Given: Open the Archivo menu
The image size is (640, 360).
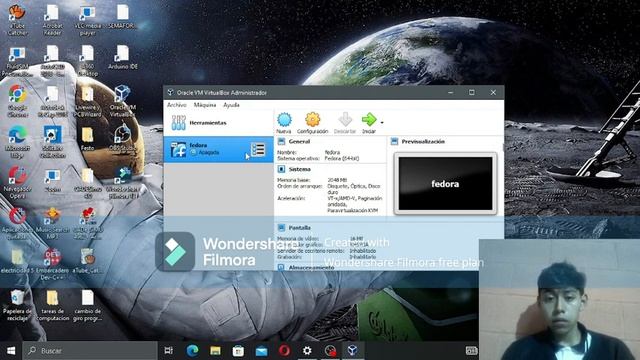Looking at the screenshot, I should coord(177,105).
